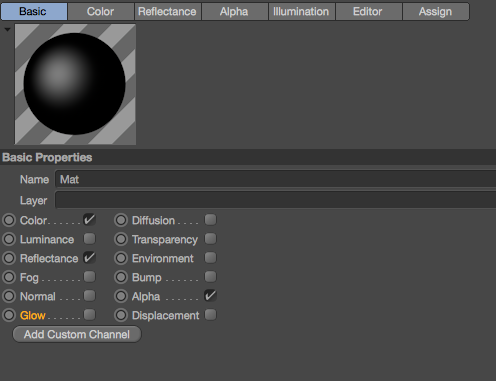The image size is (496, 381).
Task: Click the highlighted Glow label
Action: point(33,315)
